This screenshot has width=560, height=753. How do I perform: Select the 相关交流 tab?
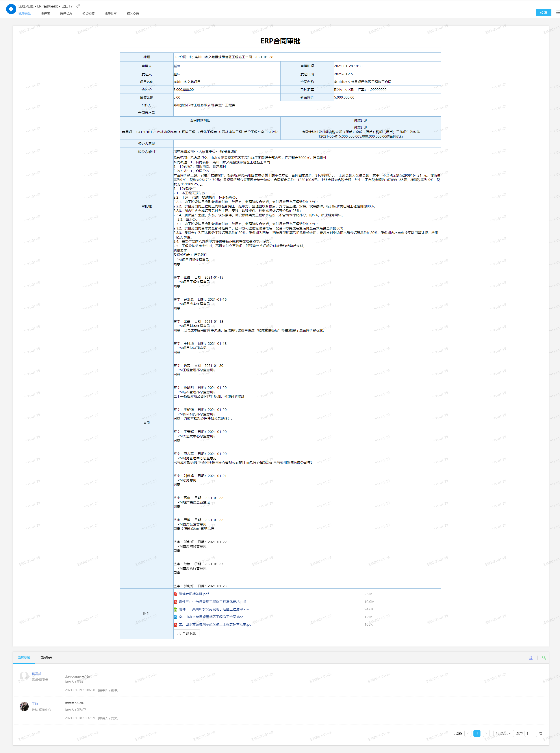(x=133, y=14)
